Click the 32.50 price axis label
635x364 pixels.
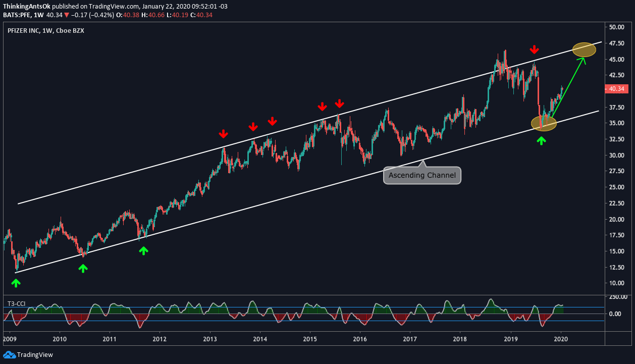(x=618, y=139)
